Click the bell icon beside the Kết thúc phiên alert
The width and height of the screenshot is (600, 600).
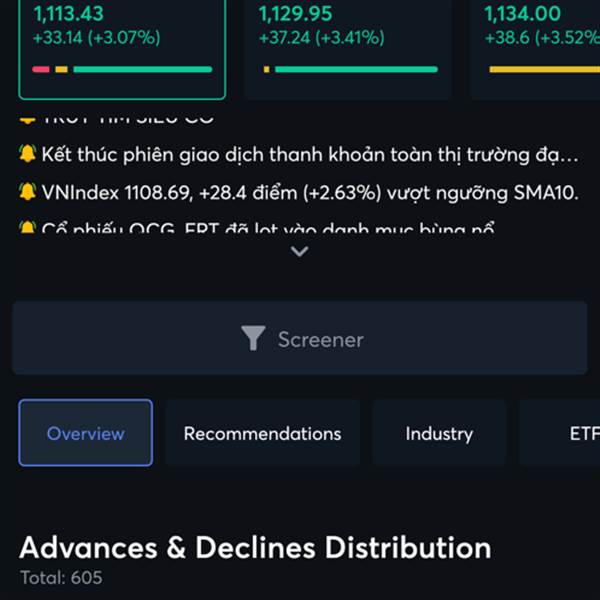[x=27, y=156]
